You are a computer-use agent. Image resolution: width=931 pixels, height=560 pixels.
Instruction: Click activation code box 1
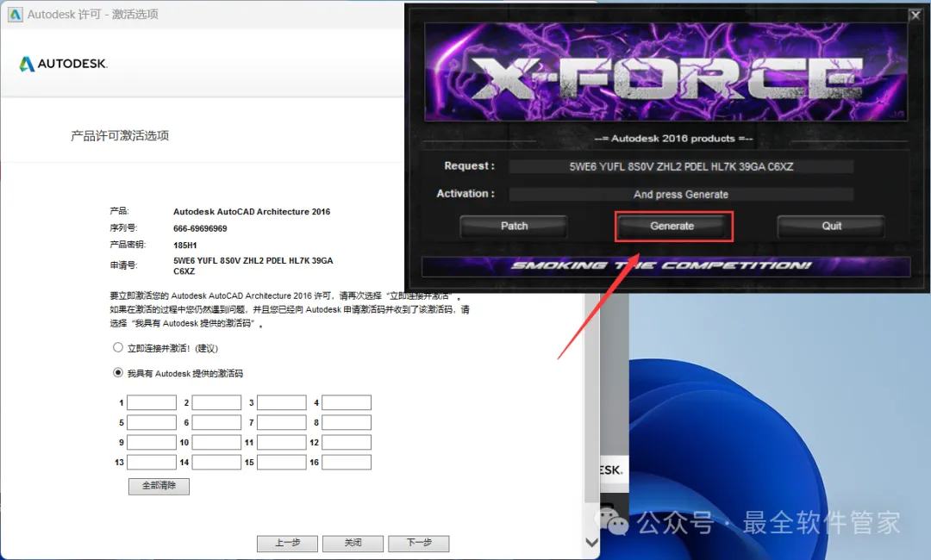coord(152,403)
